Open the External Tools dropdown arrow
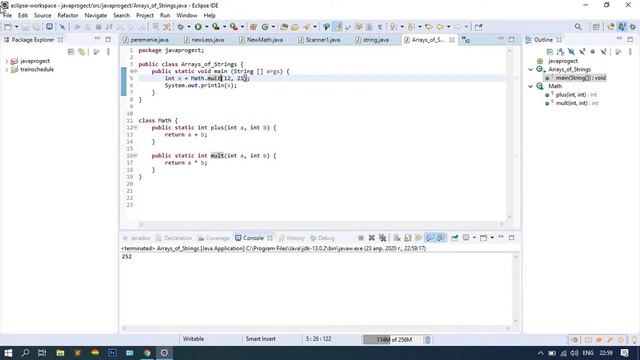640x360 pixels. point(242,27)
